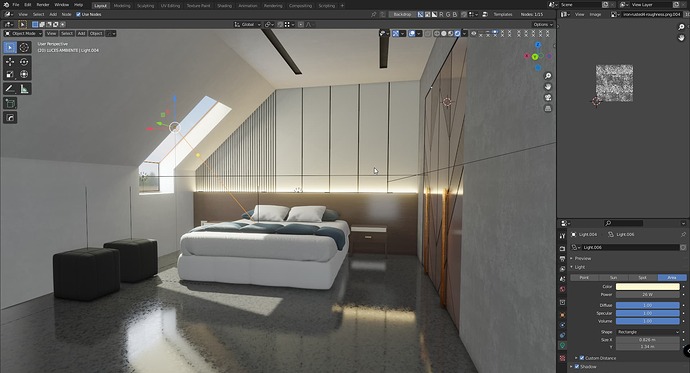Open the Scene selector dropdown
The height and width of the screenshot is (373, 690).
pyautogui.click(x=554, y=5)
